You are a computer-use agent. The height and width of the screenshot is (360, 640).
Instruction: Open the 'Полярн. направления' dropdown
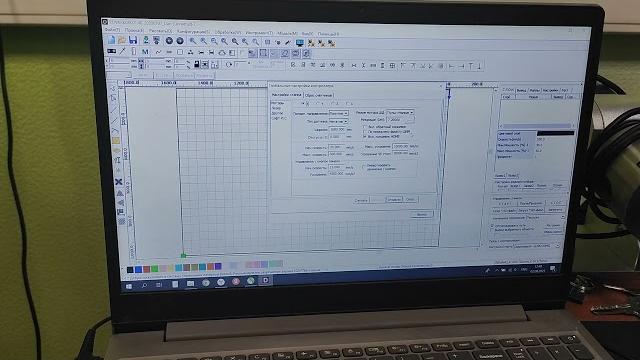pyautogui.click(x=338, y=113)
